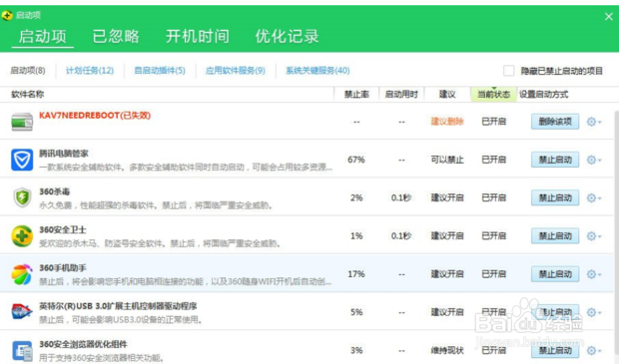Click the 360杀毒 entry name

point(55,191)
